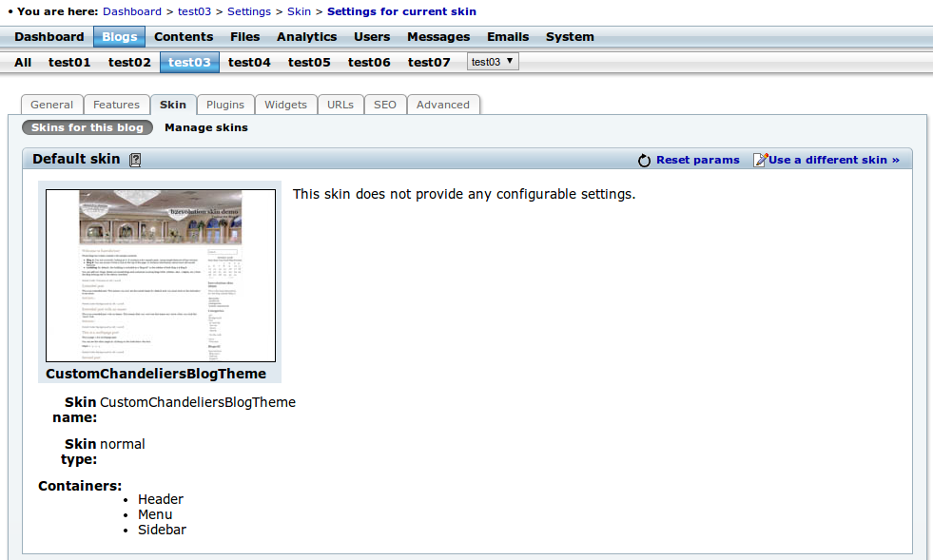The width and height of the screenshot is (933, 560).
Task: Open the Plugins settings tab
Action: (x=225, y=105)
